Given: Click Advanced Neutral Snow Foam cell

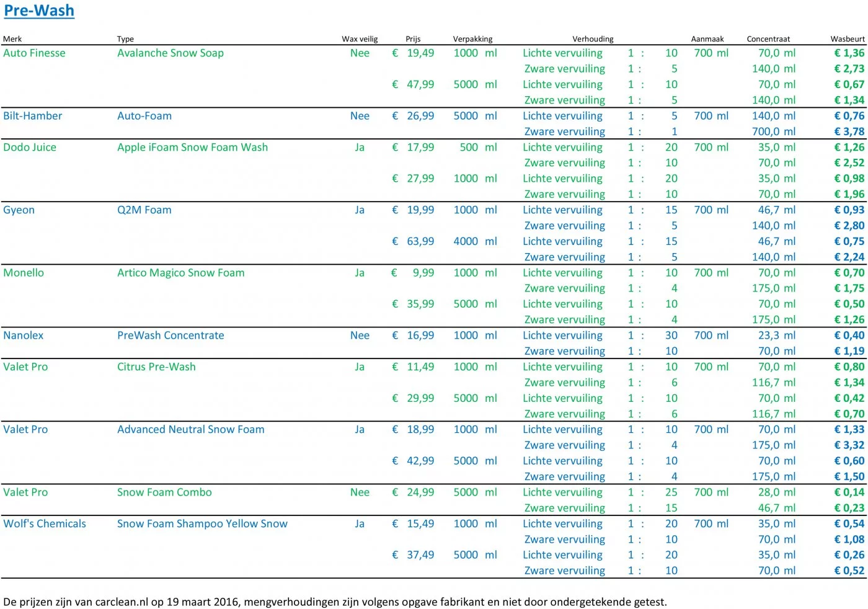Looking at the screenshot, I should (191, 429).
